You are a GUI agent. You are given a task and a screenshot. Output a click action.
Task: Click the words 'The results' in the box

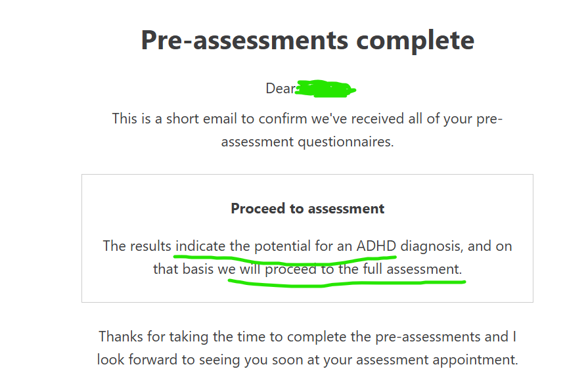click(137, 246)
